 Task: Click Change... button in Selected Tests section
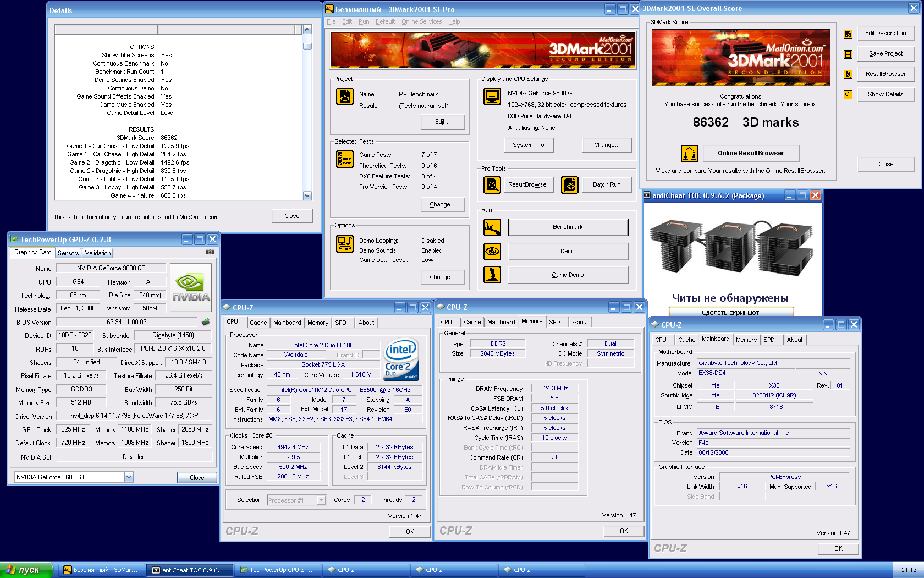pyautogui.click(x=442, y=205)
